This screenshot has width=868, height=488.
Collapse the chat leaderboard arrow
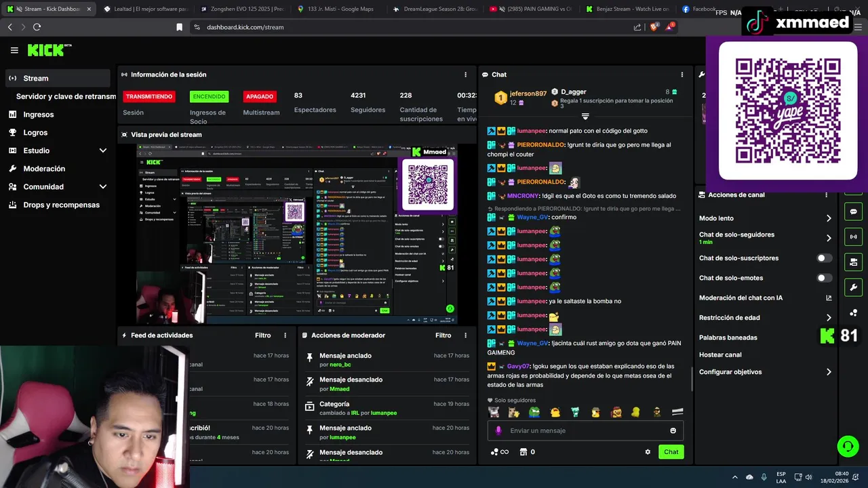[585, 117]
